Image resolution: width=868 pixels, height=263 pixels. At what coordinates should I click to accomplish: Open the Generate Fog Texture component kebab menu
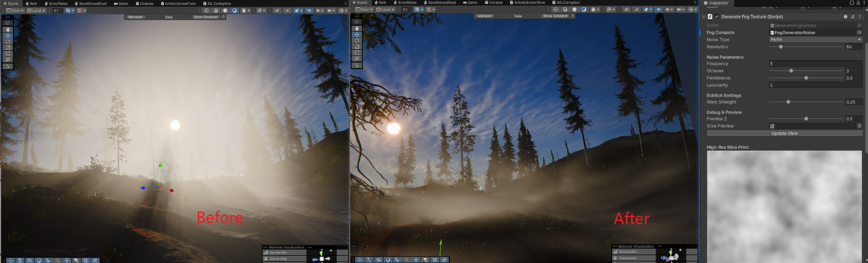(860, 17)
